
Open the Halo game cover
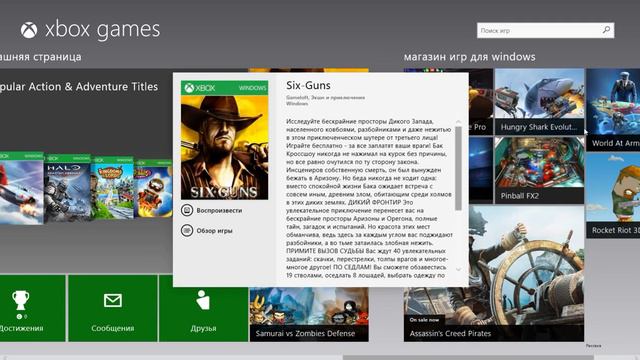[67, 188]
